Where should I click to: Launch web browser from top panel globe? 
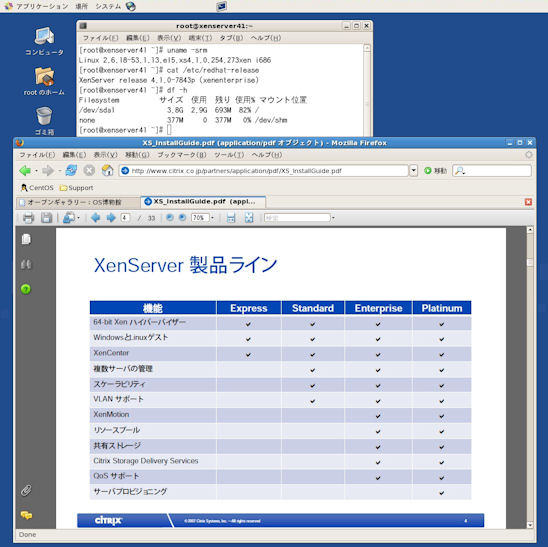pos(131,6)
